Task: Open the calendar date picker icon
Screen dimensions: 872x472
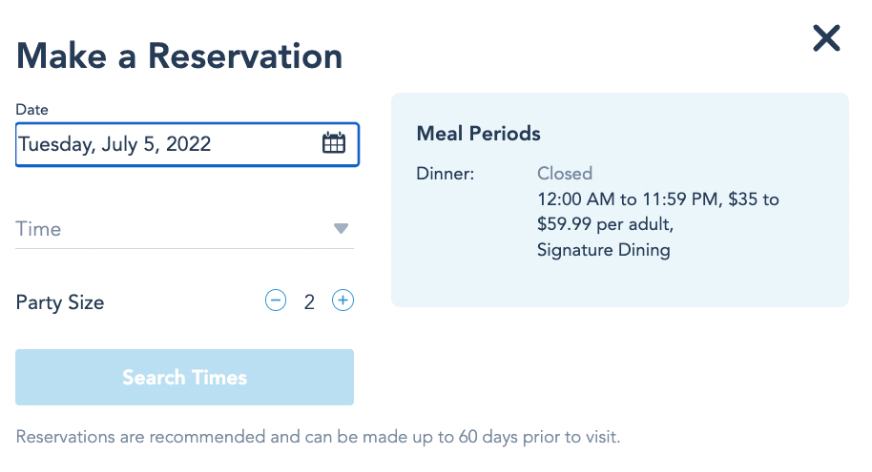Action: pos(333,143)
